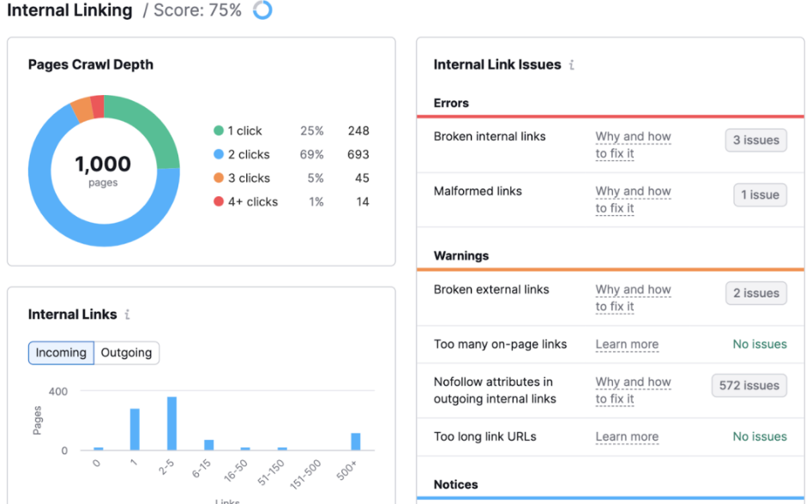Click the green 1 click legend dot
The width and height of the screenshot is (812, 504).
(x=219, y=131)
